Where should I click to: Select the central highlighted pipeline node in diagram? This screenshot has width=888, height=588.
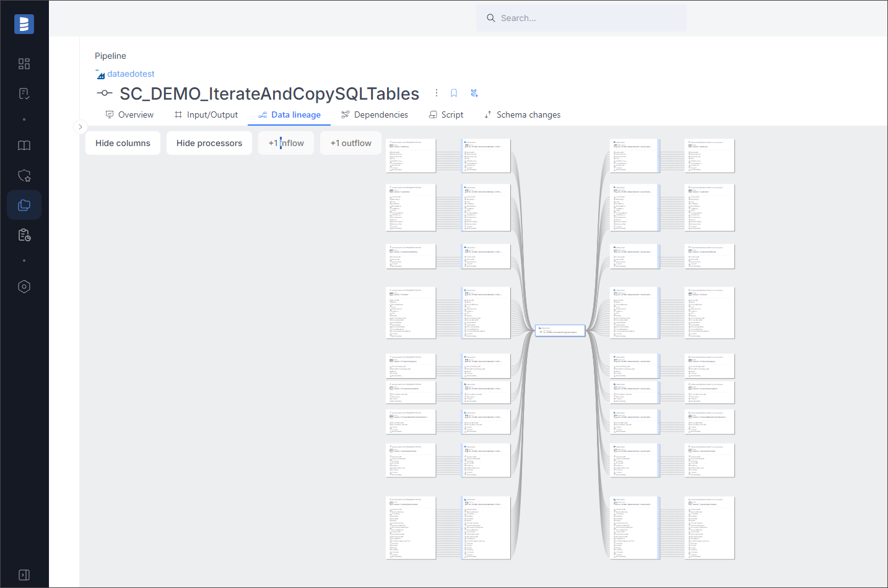coord(560,331)
